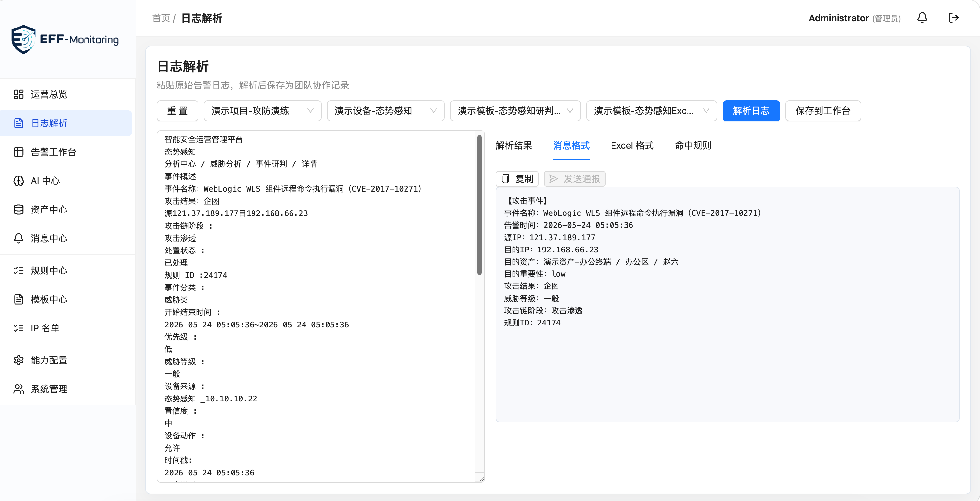Click the 复制 button
Screen dimensions: 980x501
517,179
